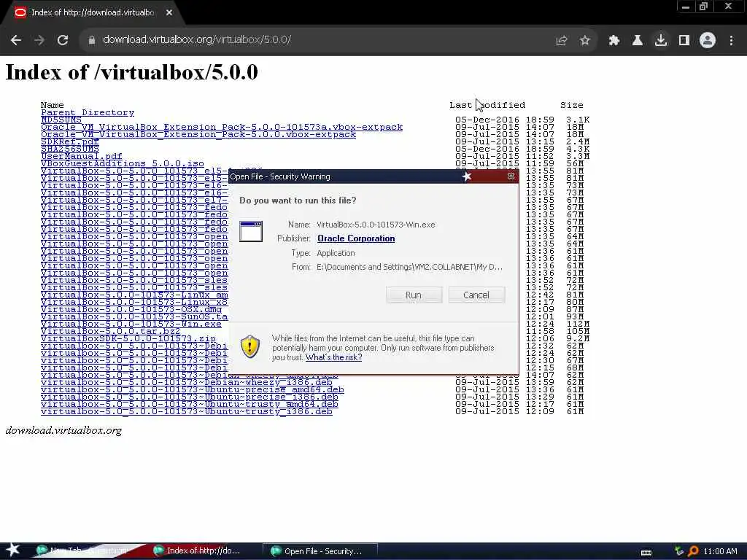Click the VirtualBox-5.0.0-101573-Win.exe name in dialog
The height and width of the screenshot is (560, 747).
pos(376,225)
